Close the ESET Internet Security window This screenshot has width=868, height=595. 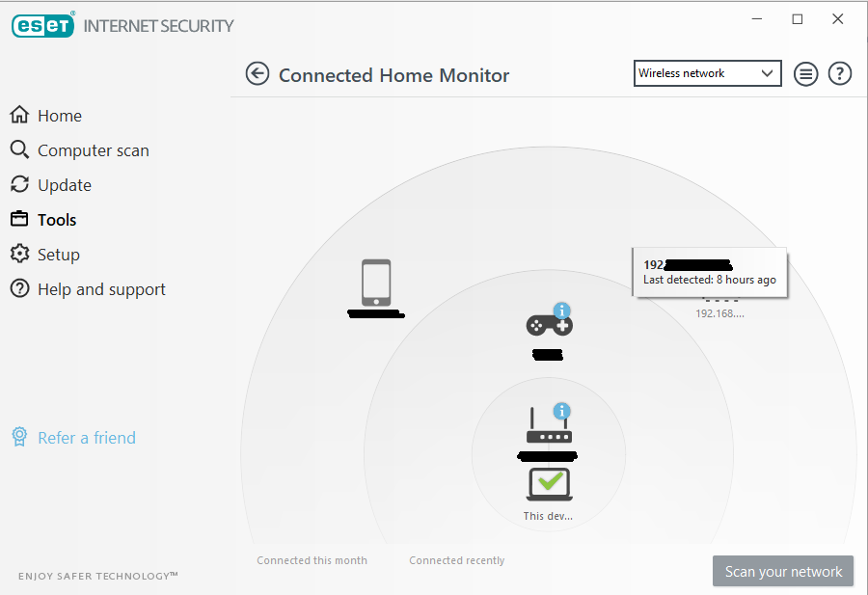(837, 19)
